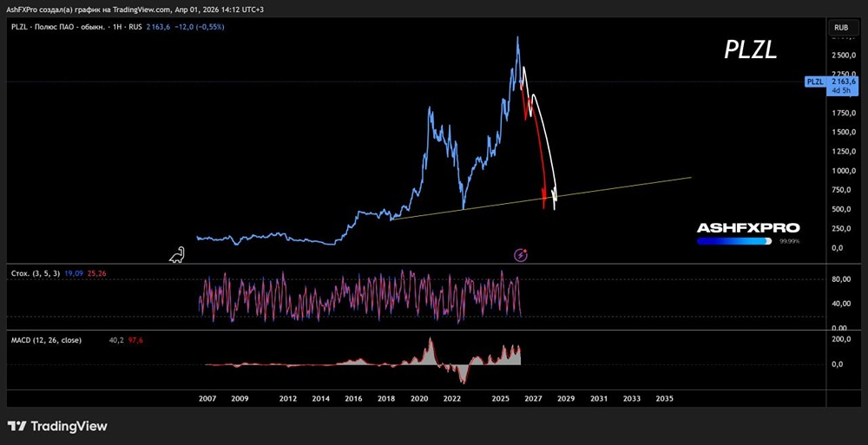Click the last price value 2163,6

click(158, 27)
